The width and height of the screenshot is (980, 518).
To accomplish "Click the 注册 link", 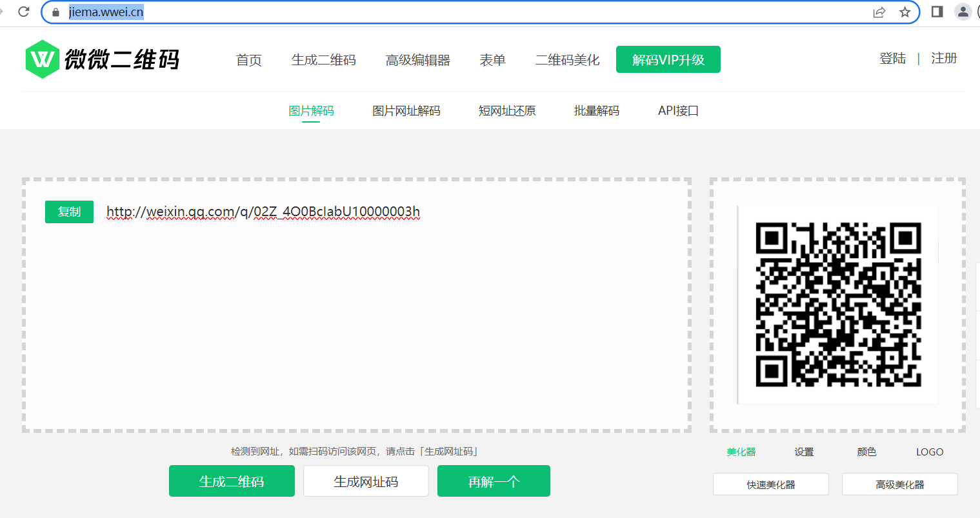I will 944,59.
